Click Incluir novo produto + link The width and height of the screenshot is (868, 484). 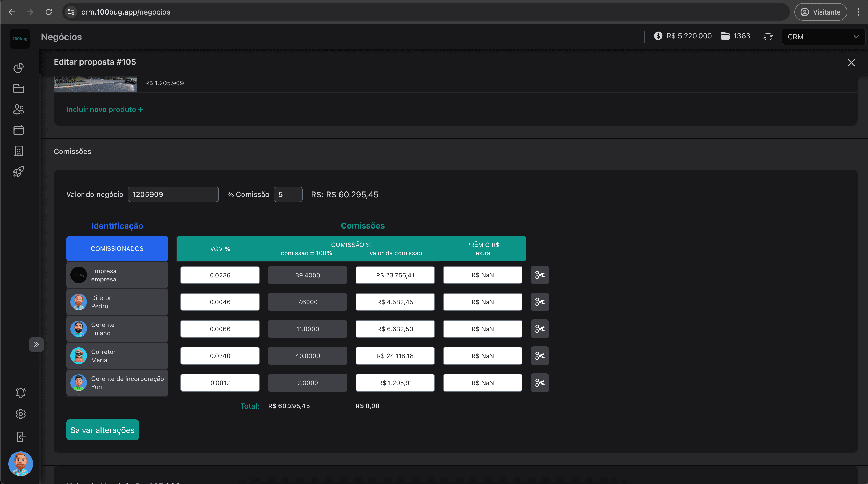(104, 109)
